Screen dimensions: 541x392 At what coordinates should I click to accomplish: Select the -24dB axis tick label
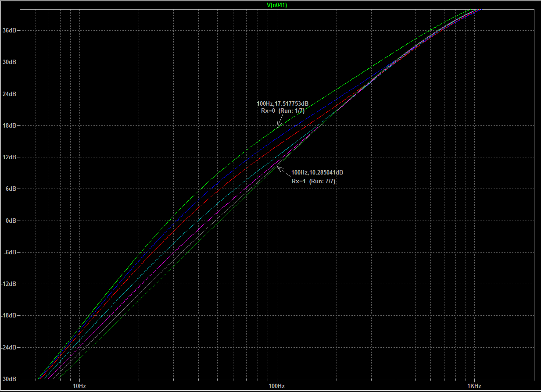point(9,347)
